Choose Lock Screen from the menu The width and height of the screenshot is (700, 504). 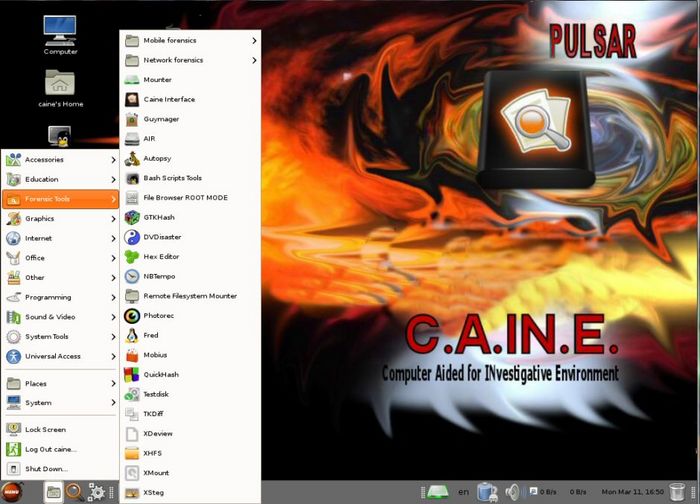click(60, 429)
